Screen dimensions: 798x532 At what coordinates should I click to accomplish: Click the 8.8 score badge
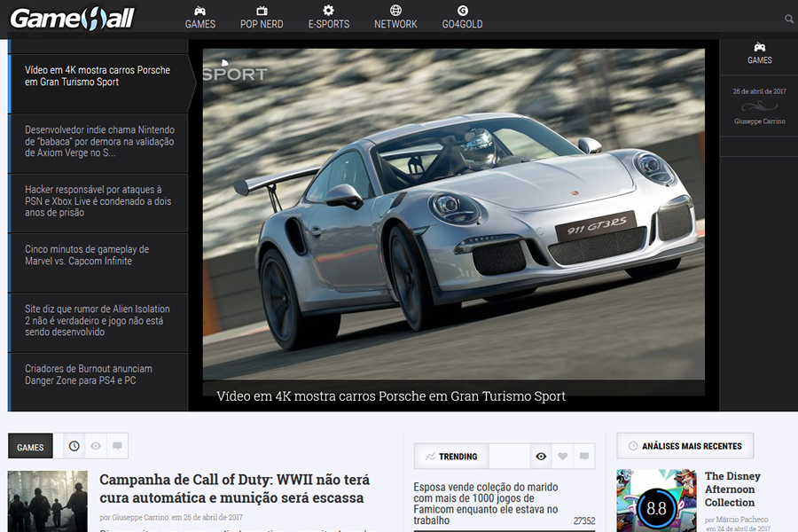click(x=656, y=507)
